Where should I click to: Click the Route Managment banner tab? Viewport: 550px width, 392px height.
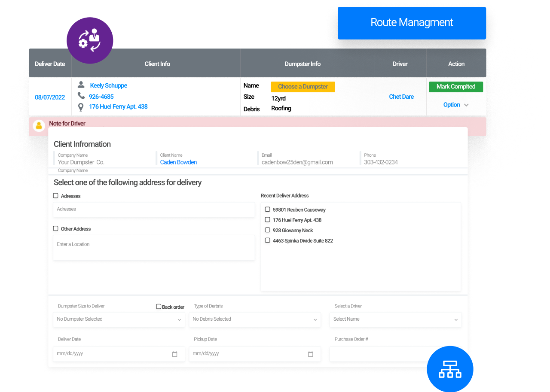(x=412, y=23)
